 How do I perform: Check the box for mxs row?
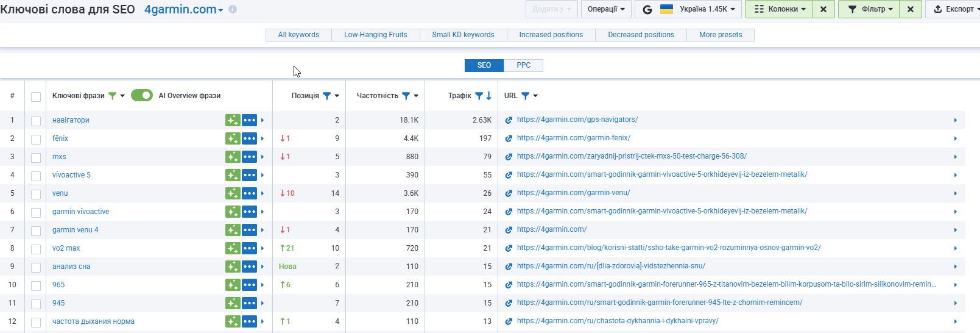coord(36,157)
